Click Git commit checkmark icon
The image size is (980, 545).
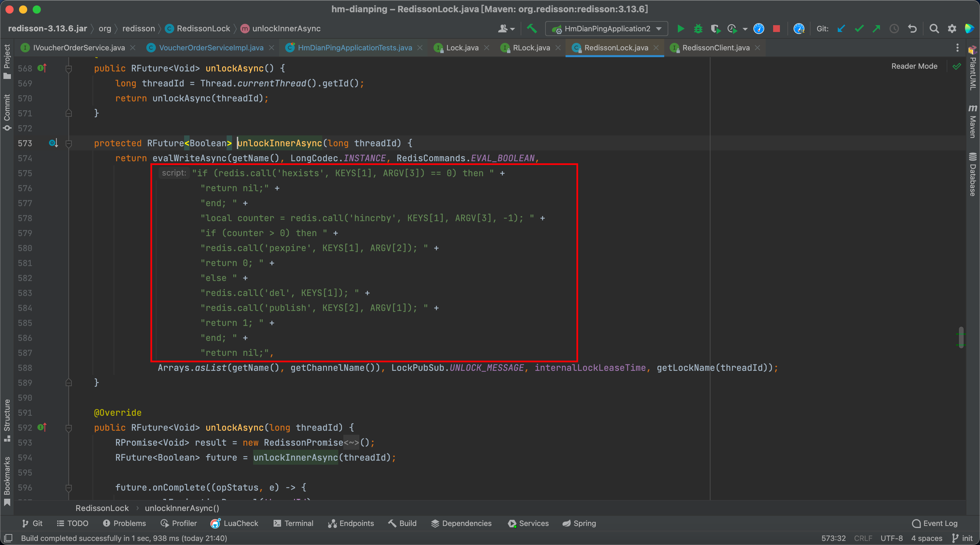(x=859, y=29)
